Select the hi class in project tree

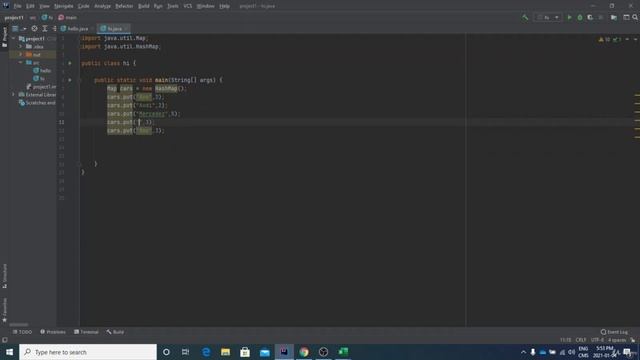[x=39, y=78]
